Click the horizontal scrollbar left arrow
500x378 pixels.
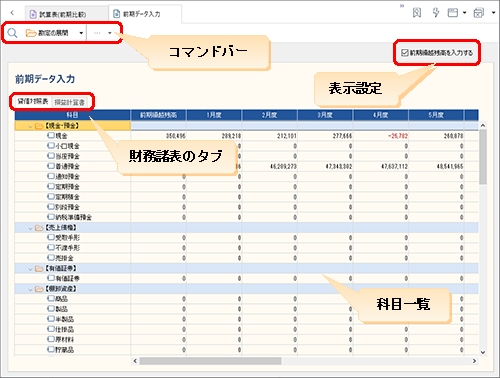(x=135, y=361)
